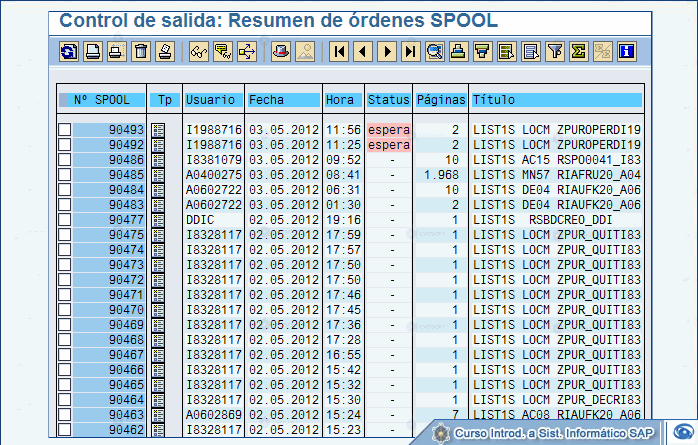Tick the checkbox for spool 90485
698x445 pixels.
click(x=65, y=174)
